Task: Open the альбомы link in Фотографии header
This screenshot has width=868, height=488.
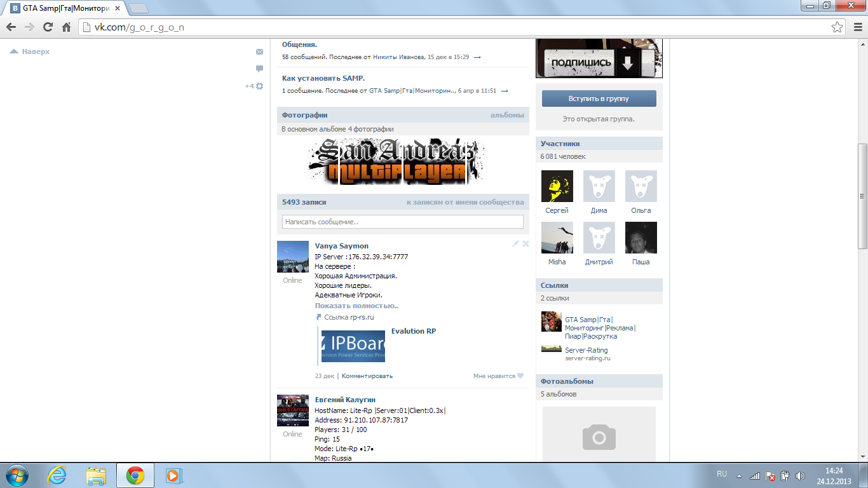Action: click(x=507, y=115)
